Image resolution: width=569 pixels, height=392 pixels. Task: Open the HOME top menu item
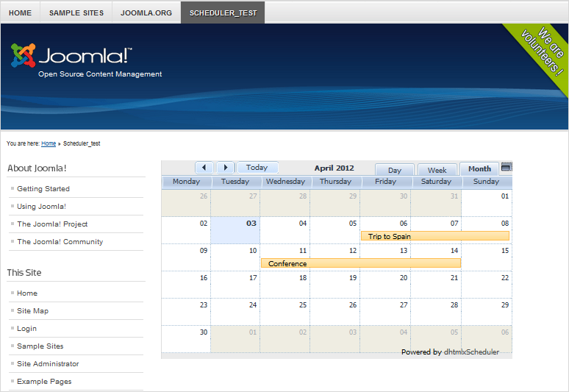pos(21,13)
